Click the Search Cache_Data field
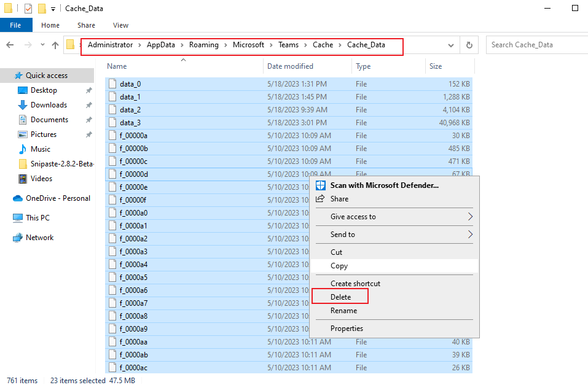The image size is (588, 385). pos(537,45)
